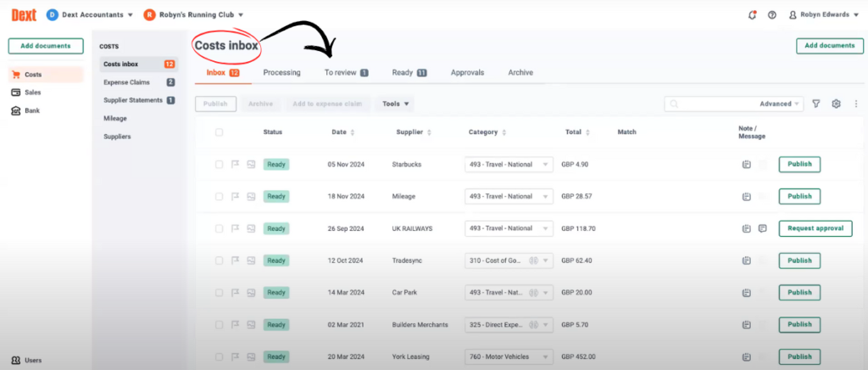Screen dimensions: 868x370
Task: Open note icon on Starbucks row
Action: 746,164
